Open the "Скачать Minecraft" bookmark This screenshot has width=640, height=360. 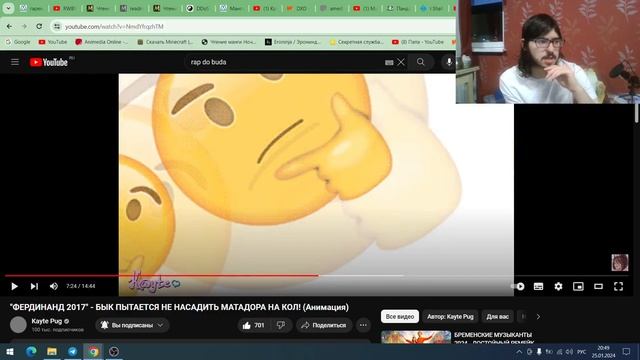165,42
